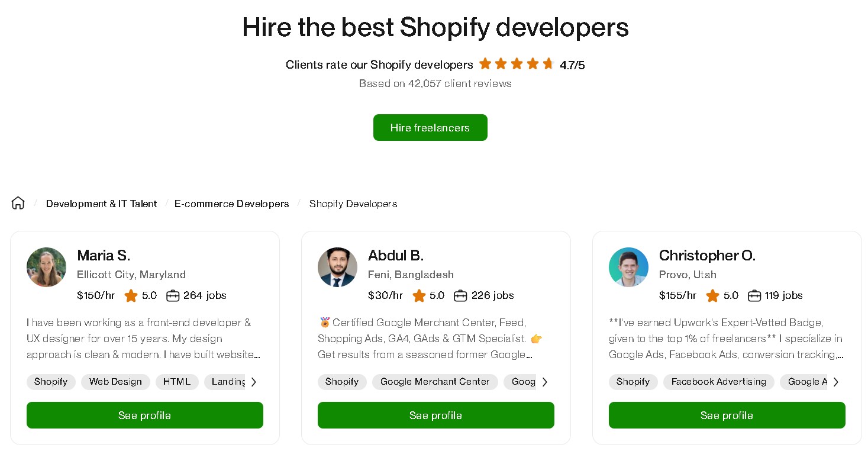Select the E-commerce Developers breadcrumb
This screenshot has width=868, height=451.
point(231,204)
